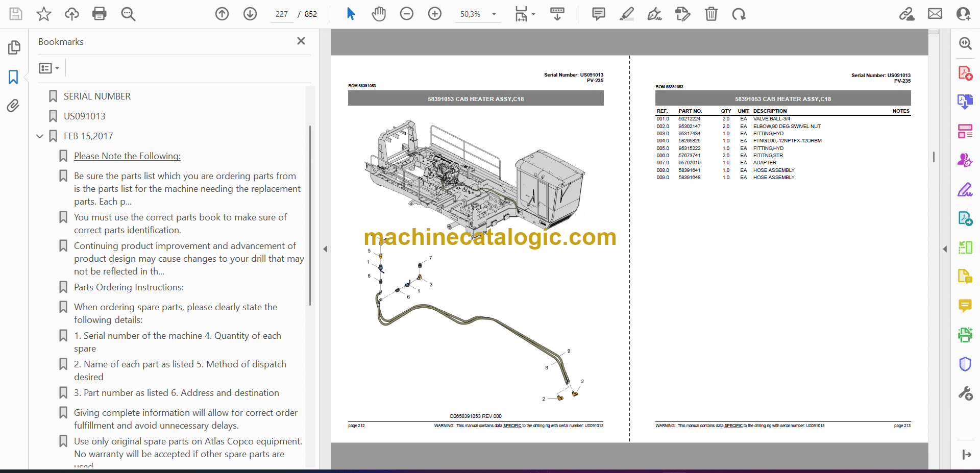
Task: Click the Print file icon
Action: pyautogui.click(x=99, y=14)
